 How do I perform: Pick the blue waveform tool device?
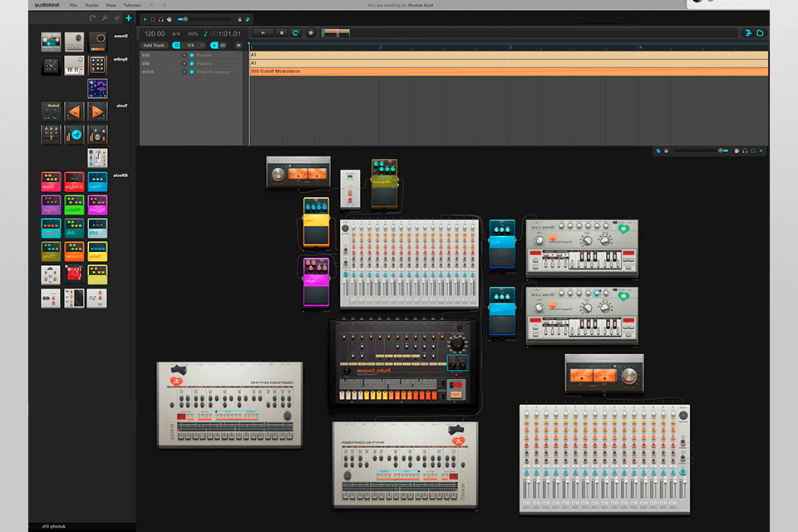75,135
